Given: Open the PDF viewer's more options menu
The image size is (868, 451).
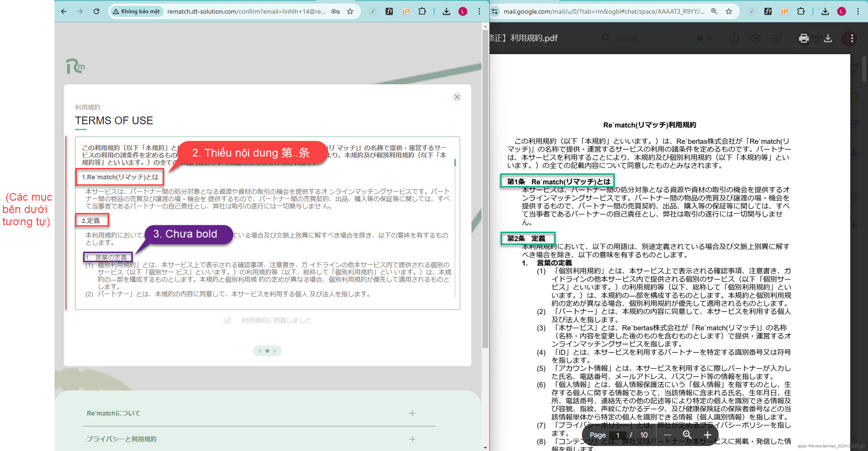Looking at the screenshot, I should tap(852, 39).
